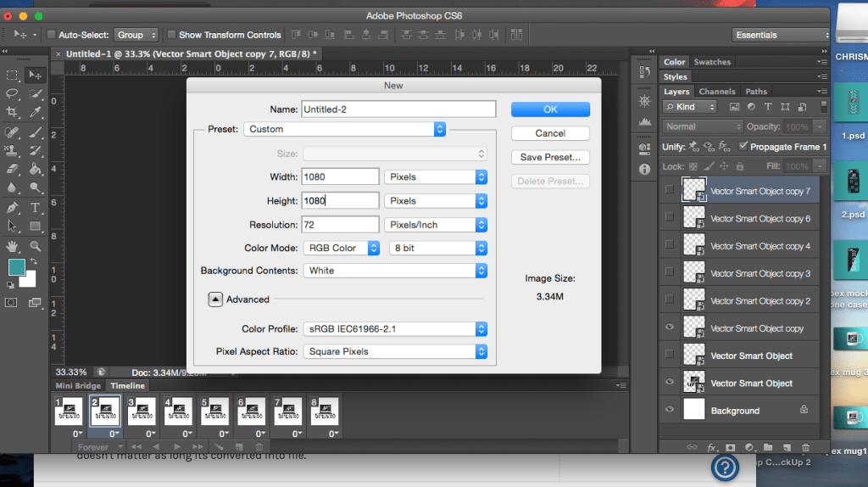Click the teal foreground color swatch
868x487 pixels.
click(x=16, y=267)
